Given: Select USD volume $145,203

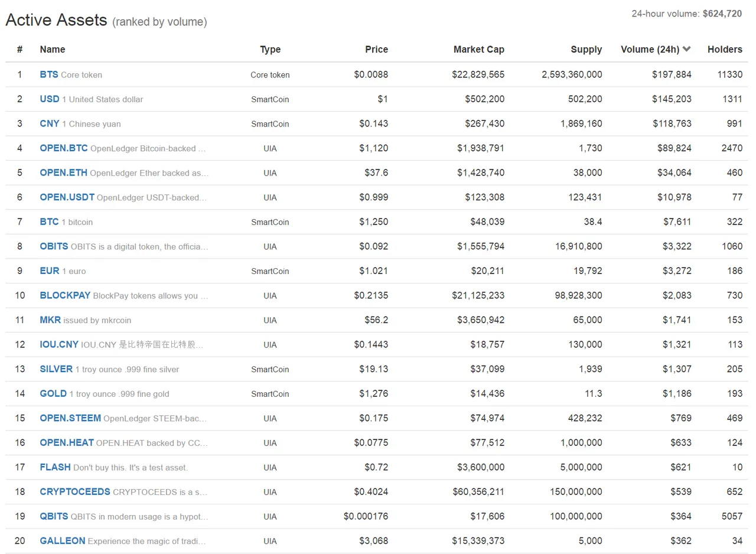Looking at the screenshot, I should [672, 99].
